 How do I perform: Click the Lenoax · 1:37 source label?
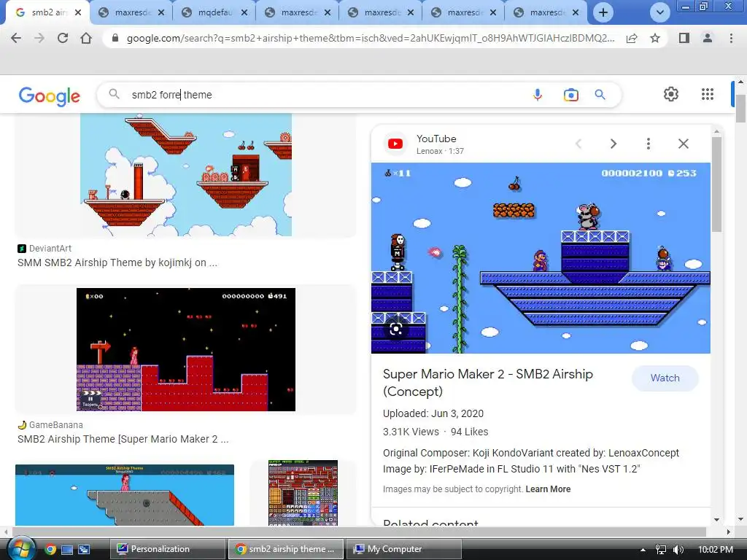(x=440, y=151)
